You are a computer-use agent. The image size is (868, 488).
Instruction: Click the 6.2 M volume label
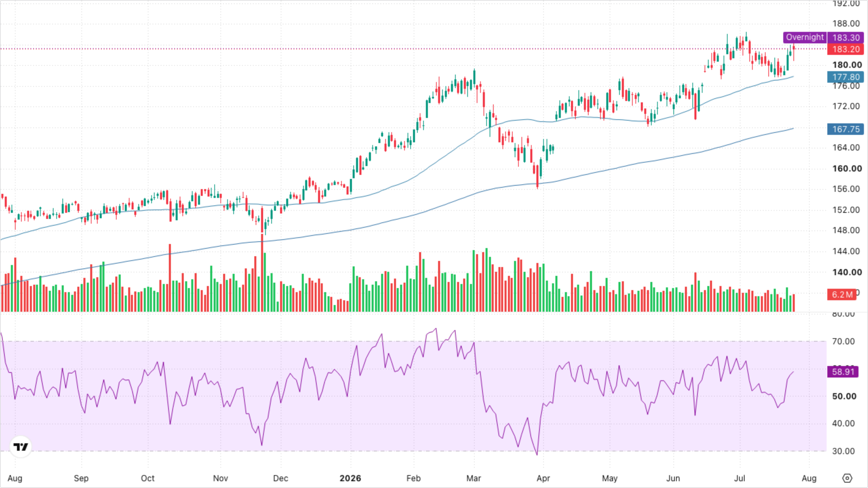(x=842, y=294)
